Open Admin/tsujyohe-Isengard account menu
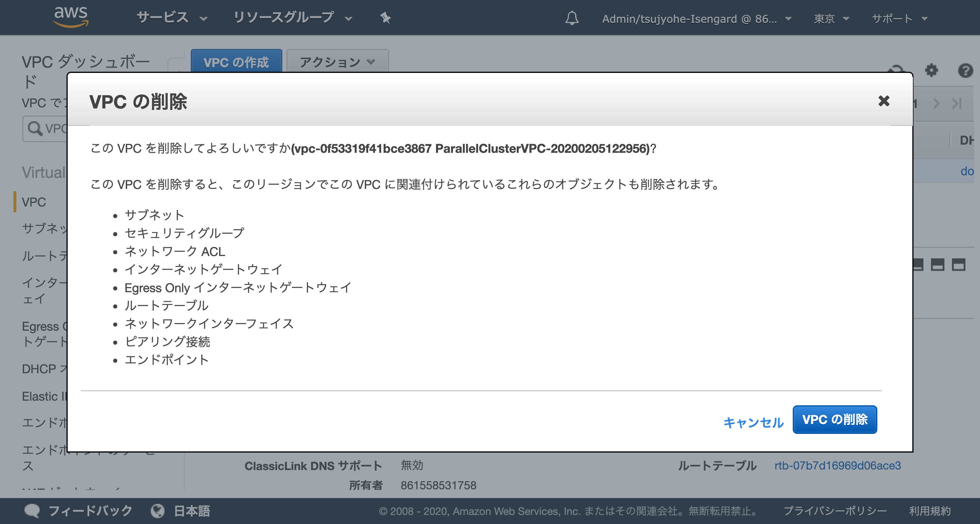 [696, 19]
